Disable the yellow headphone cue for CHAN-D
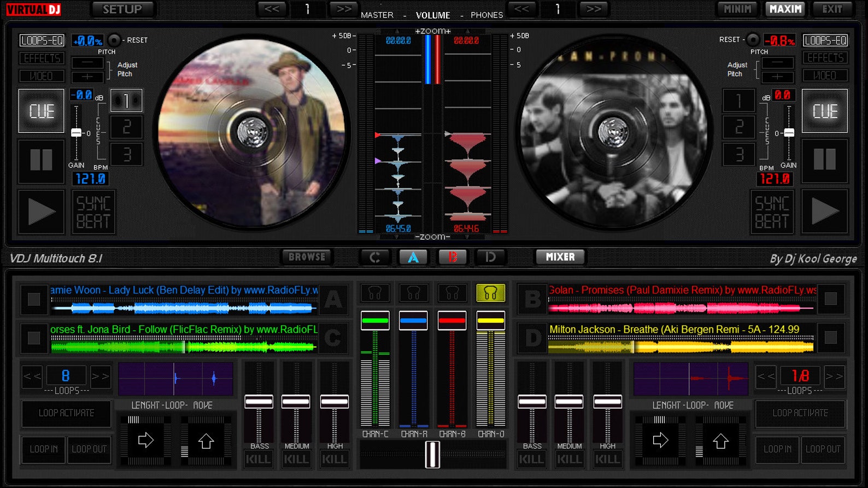868x488 pixels. [490, 293]
